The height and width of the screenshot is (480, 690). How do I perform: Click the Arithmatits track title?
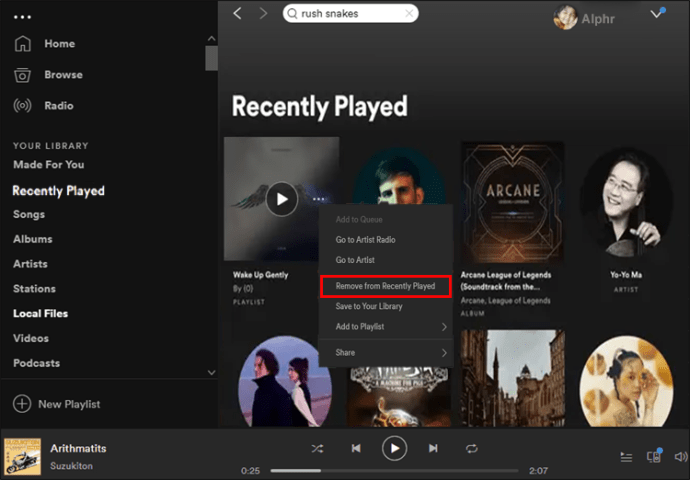(78, 448)
